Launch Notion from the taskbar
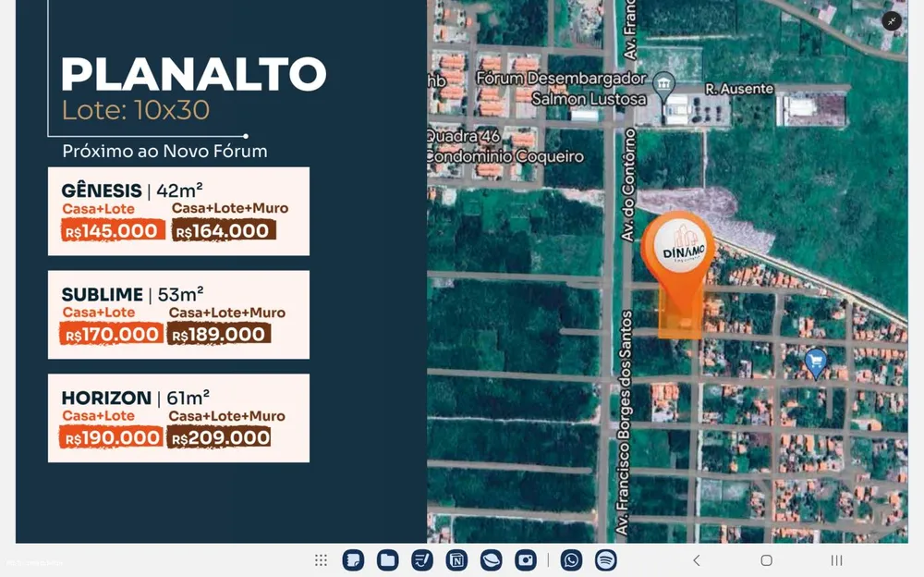This screenshot has height=577, width=924. tap(456, 560)
